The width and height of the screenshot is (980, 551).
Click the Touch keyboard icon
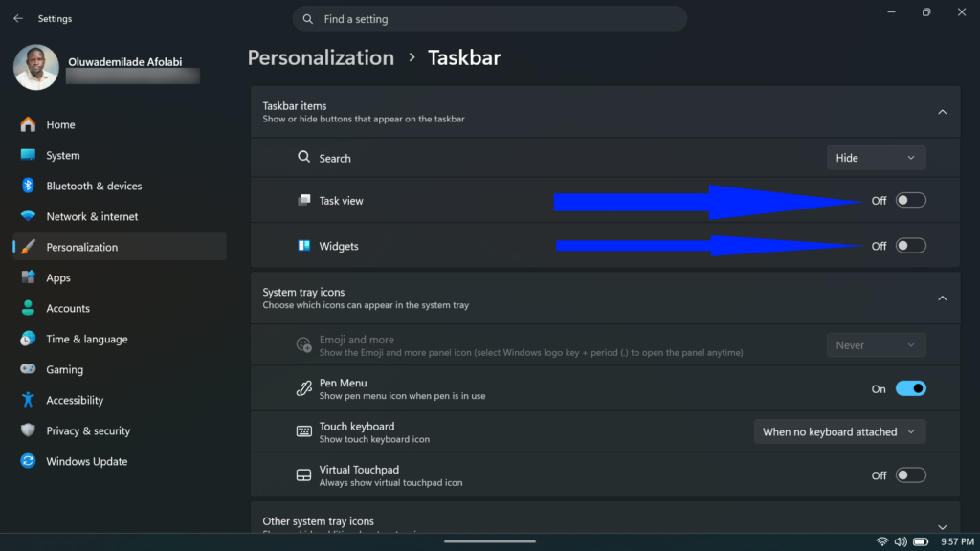[x=303, y=431]
